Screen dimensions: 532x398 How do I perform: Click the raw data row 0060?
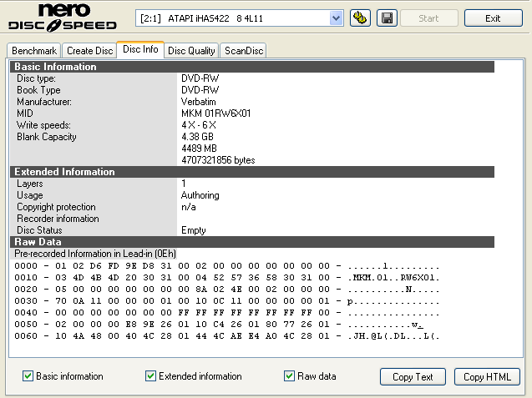[226, 336]
